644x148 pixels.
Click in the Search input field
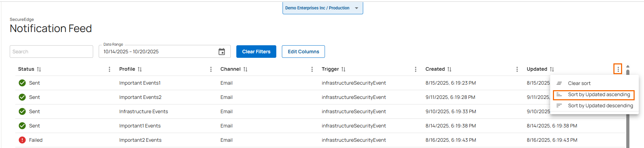click(x=51, y=52)
